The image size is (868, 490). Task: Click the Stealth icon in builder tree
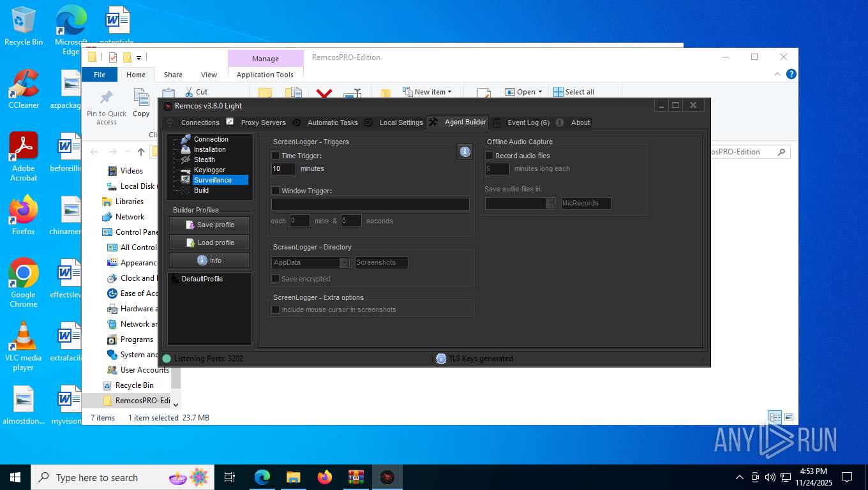click(x=186, y=160)
